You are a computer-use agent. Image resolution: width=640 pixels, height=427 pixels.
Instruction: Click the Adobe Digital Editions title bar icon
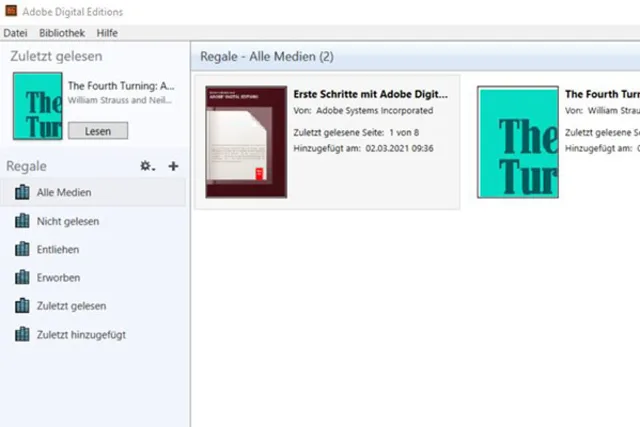click(11, 11)
